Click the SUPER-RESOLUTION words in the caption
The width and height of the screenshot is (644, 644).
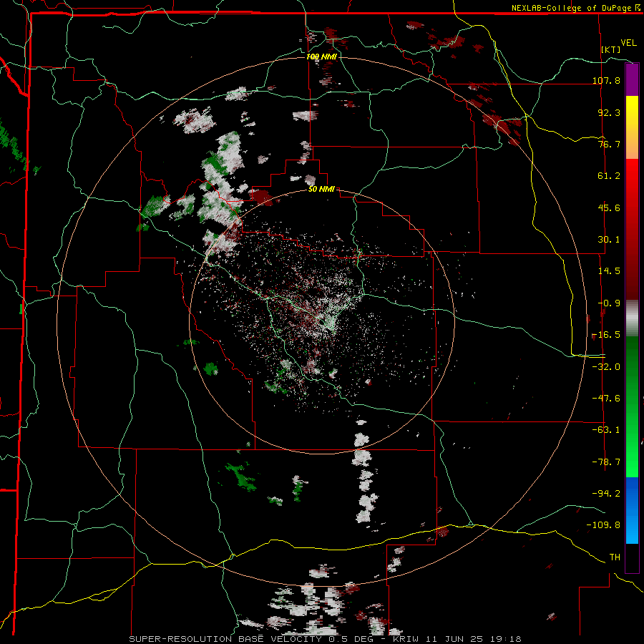[x=180, y=639]
